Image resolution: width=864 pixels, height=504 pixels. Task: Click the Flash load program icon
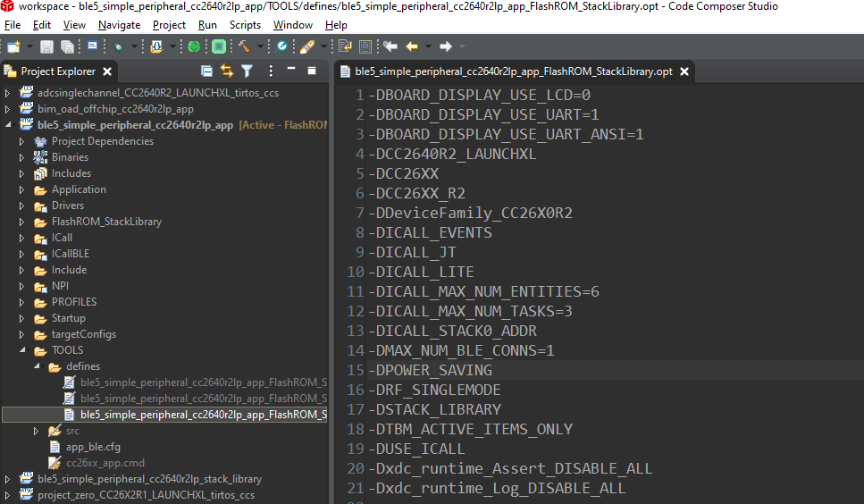click(156, 46)
